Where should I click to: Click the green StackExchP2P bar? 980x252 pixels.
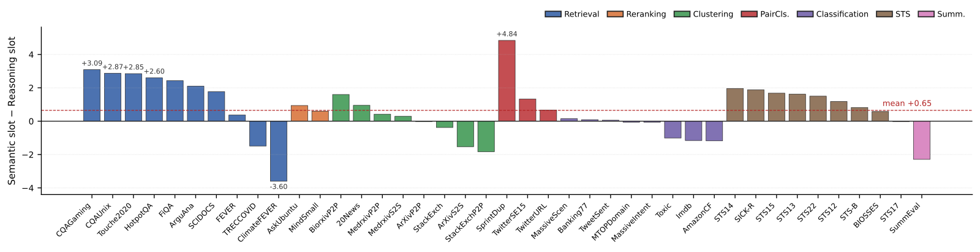coord(486,136)
